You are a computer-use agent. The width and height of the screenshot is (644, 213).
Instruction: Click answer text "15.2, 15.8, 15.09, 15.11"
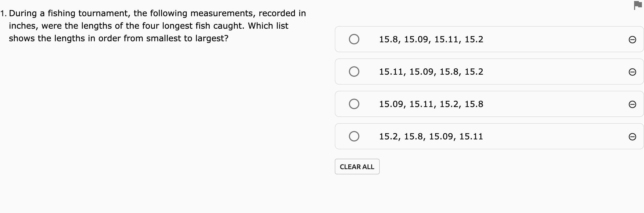[x=431, y=137]
